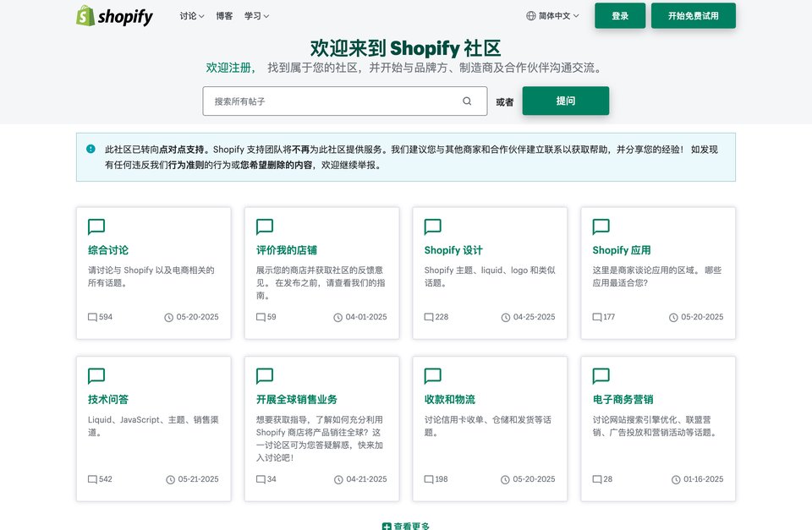Screen dimensions: 812x530
Task: Click the 59 post count text
Action: tap(272, 317)
